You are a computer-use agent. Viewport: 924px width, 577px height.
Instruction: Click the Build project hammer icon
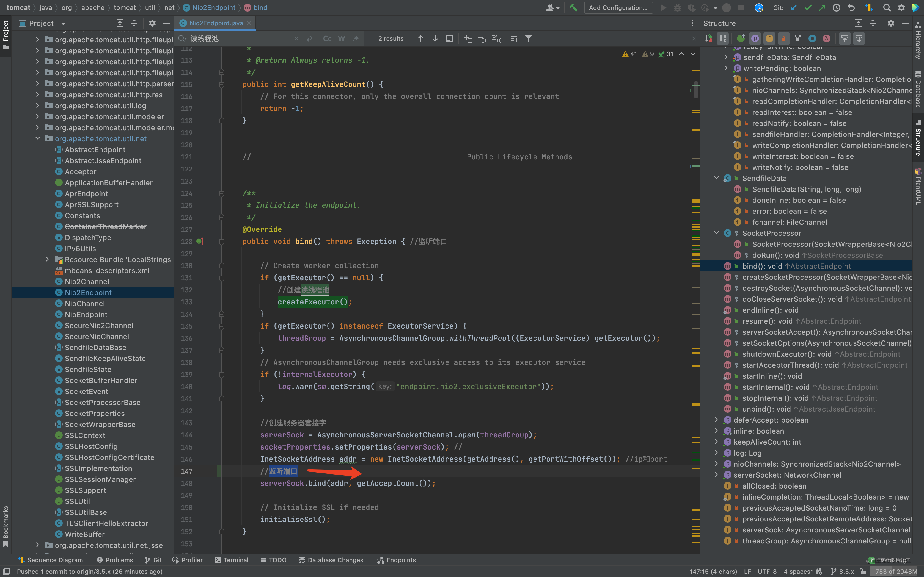coord(573,8)
